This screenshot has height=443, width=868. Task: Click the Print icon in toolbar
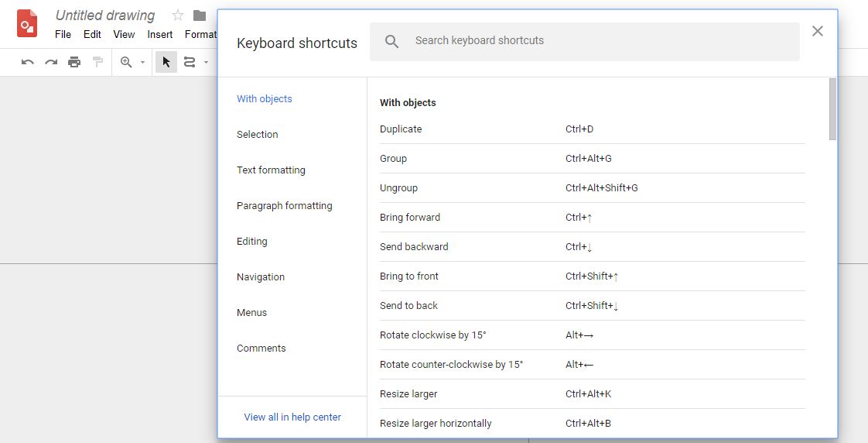(74, 62)
